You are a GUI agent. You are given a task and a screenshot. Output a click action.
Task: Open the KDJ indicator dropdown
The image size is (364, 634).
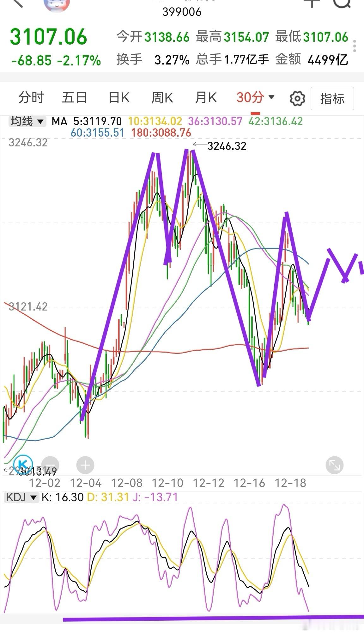click(21, 497)
